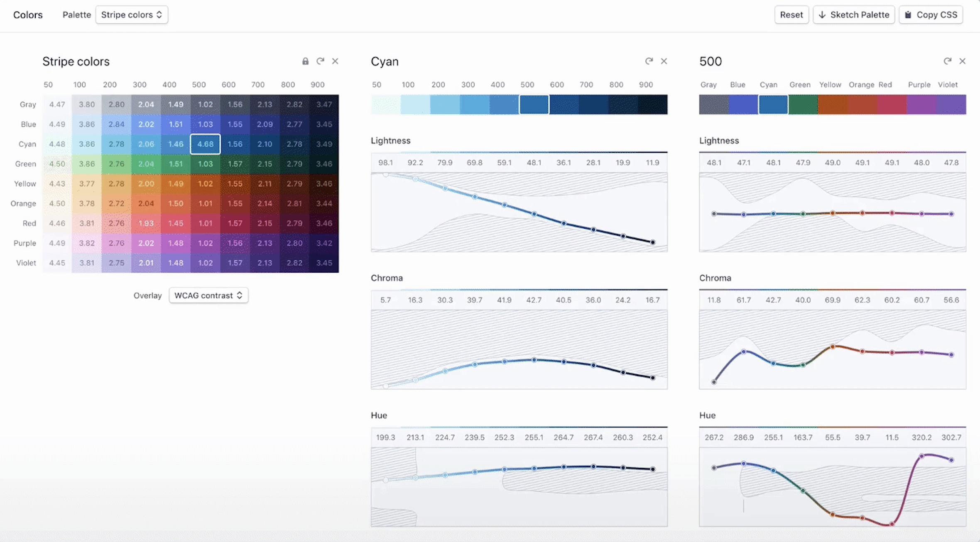Select the Gray 50 cell showing 4.47

click(x=57, y=105)
